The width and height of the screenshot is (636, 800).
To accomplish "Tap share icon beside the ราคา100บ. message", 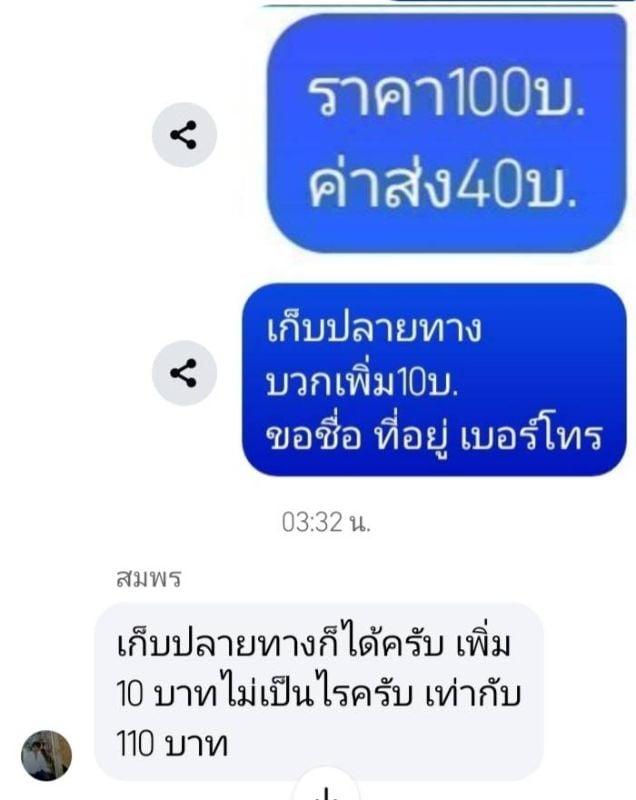I will click(x=184, y=135).
